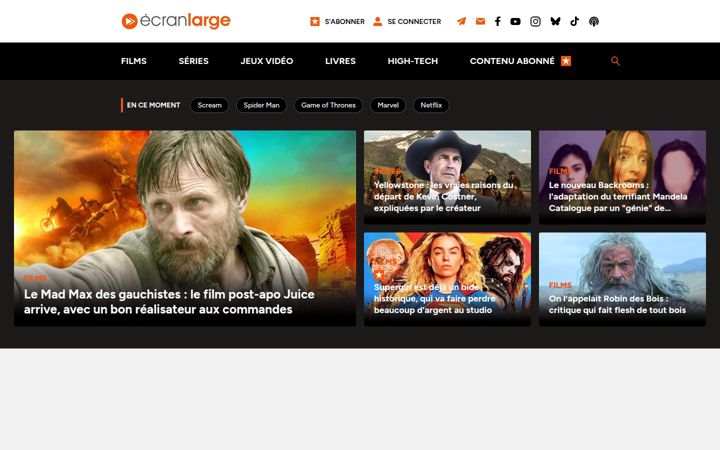Select the Marvel trending tag
The image size is (720, 450).
pos(388,105)
